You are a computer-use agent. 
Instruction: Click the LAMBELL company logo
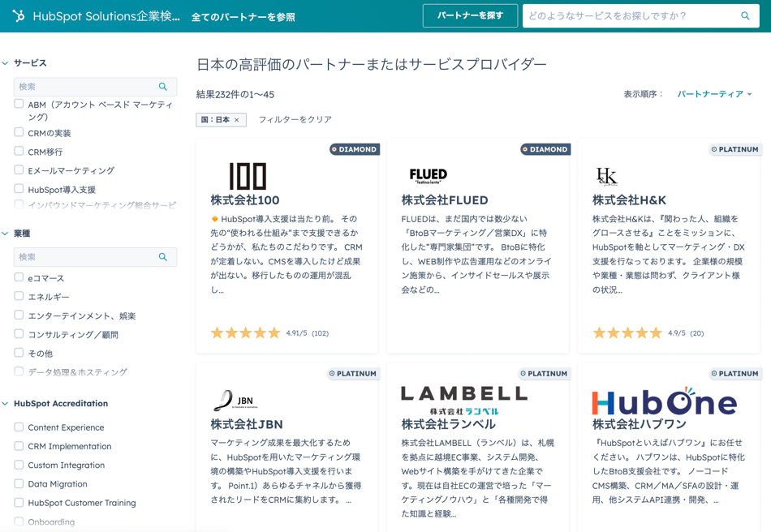(464, 401)
